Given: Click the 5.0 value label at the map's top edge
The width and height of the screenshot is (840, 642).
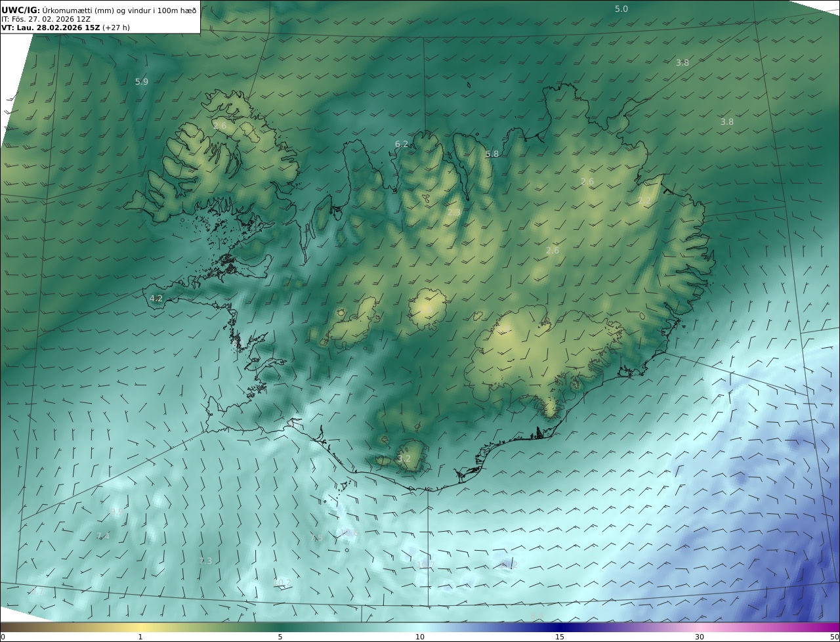Looking at the screenshot, I should click(621, 9).
